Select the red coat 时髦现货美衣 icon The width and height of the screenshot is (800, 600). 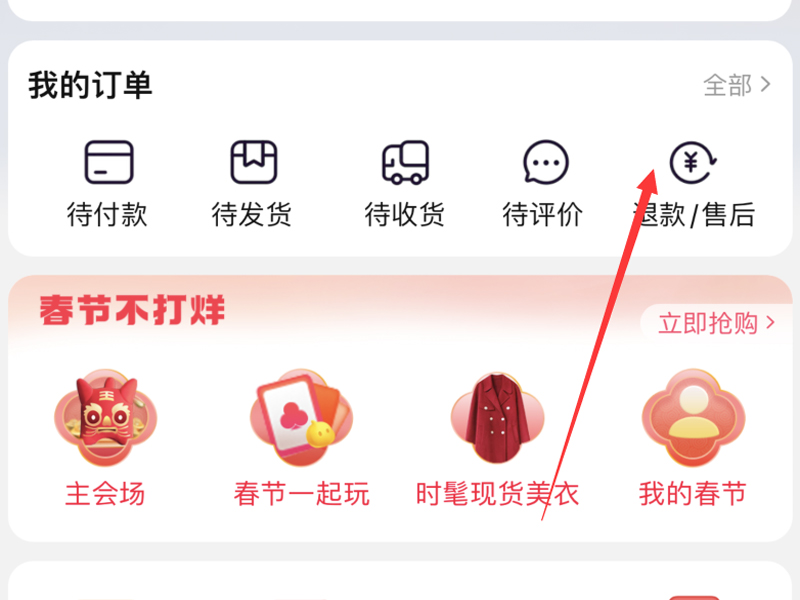click(x=497, y=418)
